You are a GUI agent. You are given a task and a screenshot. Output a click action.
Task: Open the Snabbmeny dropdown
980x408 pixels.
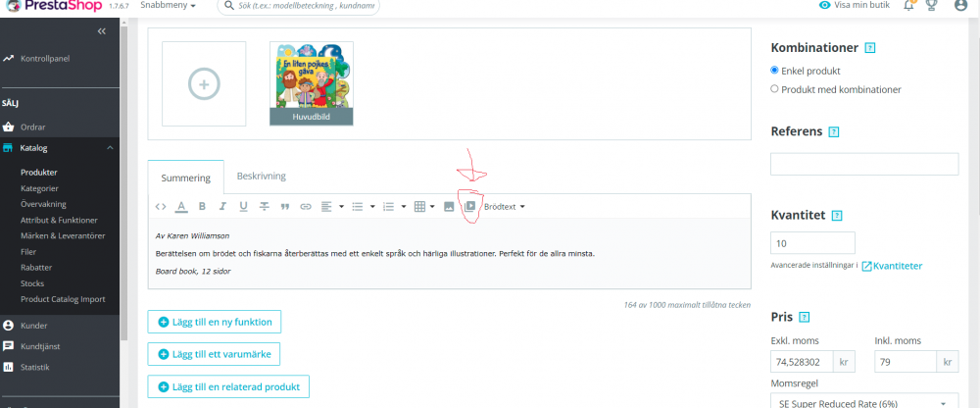(x=168, y=5)
